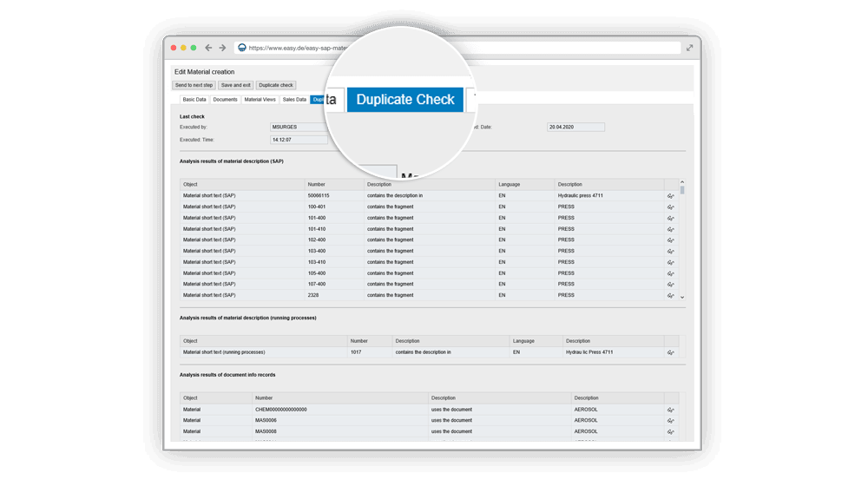Open the Documents tab
The height and width of the screenshot is (486, 868).
point(226,100)
